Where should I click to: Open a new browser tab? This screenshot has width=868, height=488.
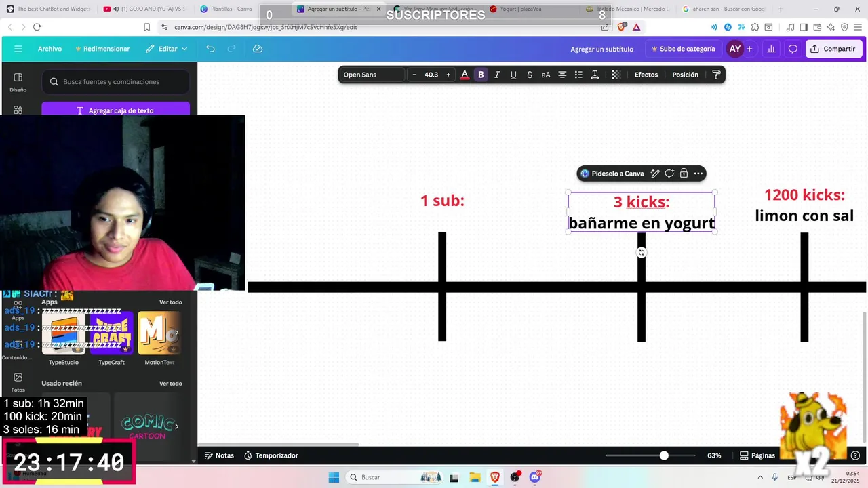(x=781, y=9)
